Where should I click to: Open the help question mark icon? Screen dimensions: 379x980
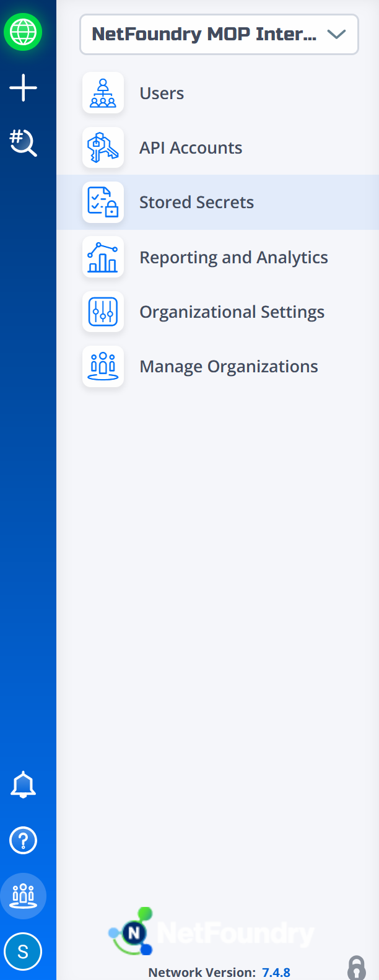pyautogui.click(x=24, y=841)
